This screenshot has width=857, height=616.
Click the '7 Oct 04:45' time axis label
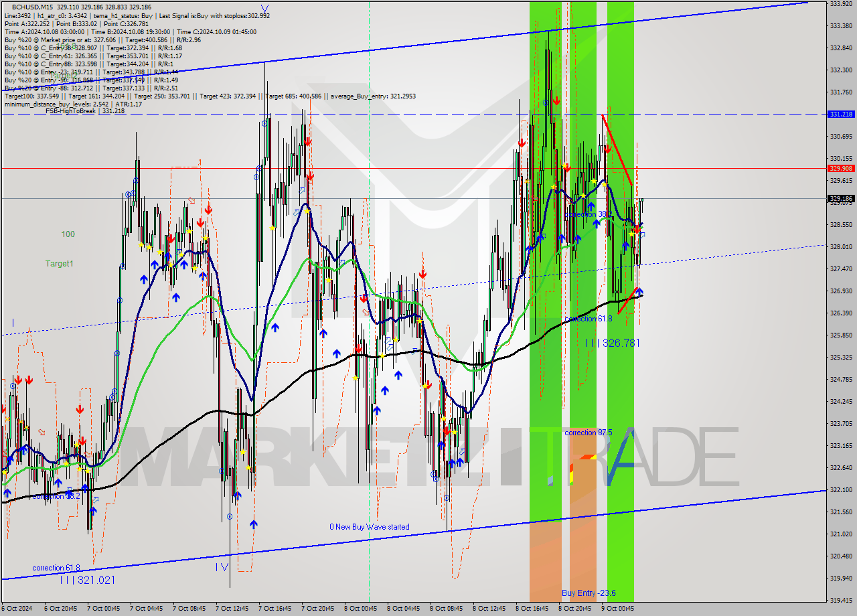click(x=145, y=609)
